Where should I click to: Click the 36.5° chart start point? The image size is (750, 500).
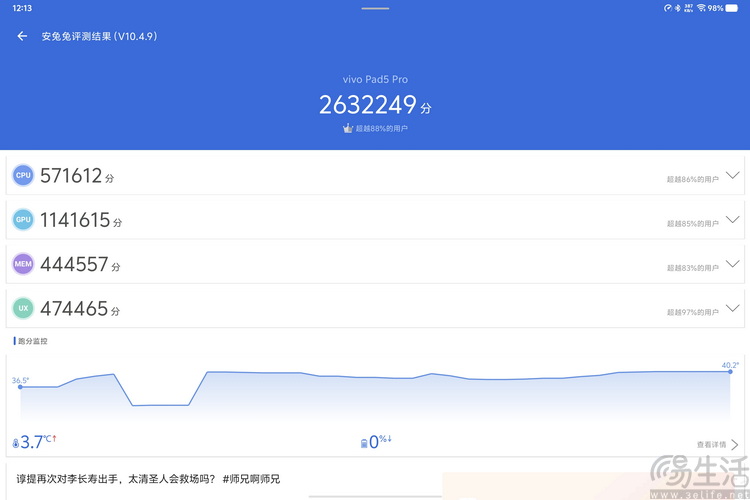point(20,387)
